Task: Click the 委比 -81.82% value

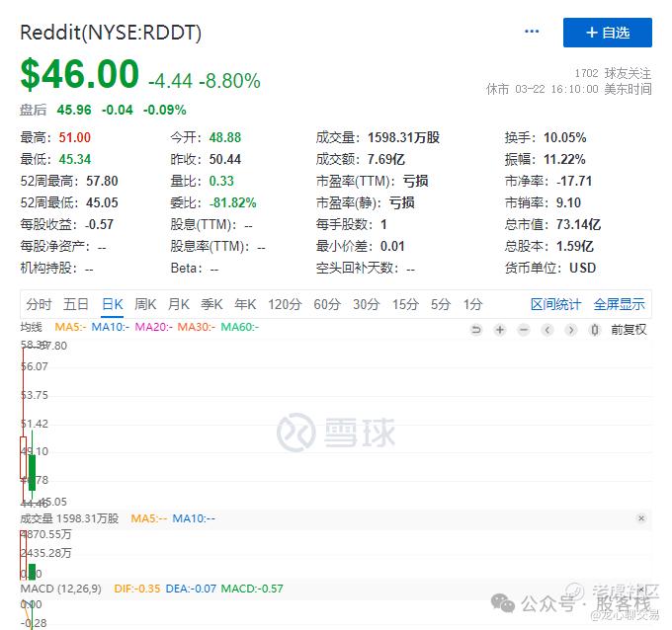Action: [232, 202]
